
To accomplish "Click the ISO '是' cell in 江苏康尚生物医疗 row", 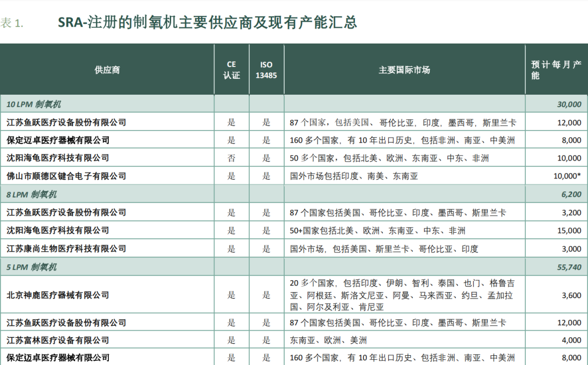I will (266, 249).
